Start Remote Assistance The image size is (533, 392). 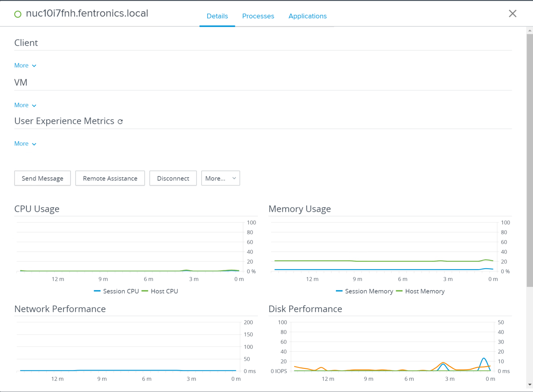[x=110, y=178]
